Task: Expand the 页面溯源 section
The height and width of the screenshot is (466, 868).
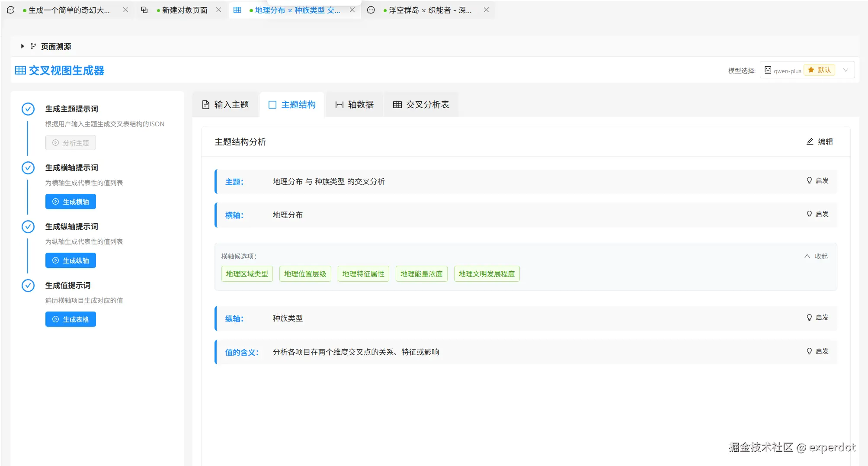Action: 22,46
